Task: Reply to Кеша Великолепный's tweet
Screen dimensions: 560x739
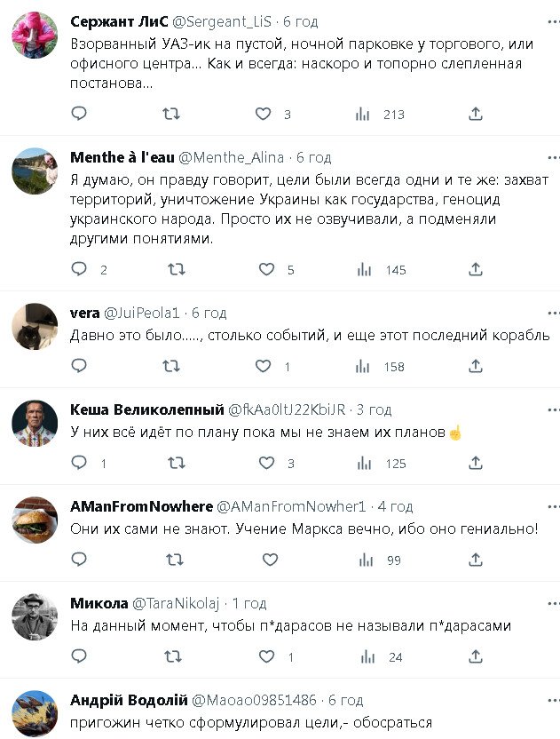Action: (x=79, y=463)
